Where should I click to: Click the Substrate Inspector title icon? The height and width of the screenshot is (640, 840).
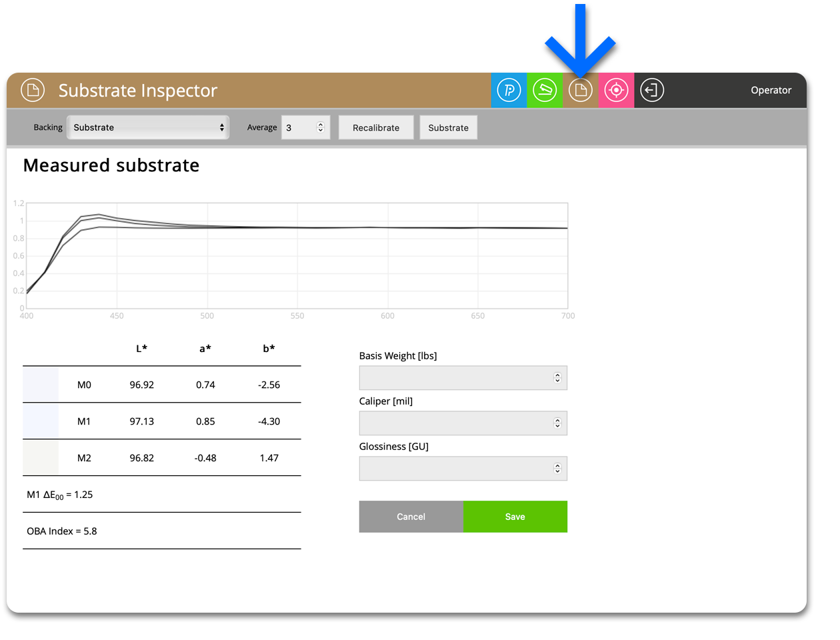pyautogui.click(x=33, y=90)
